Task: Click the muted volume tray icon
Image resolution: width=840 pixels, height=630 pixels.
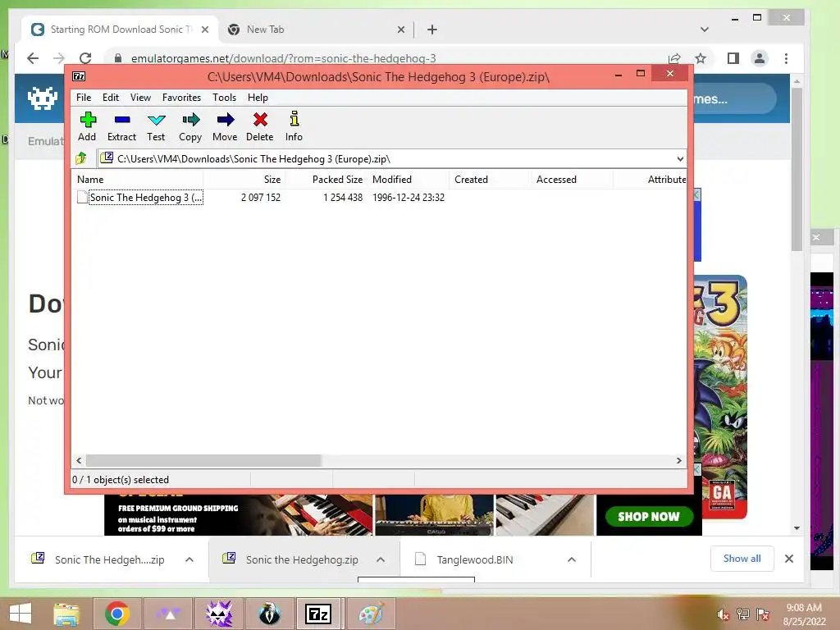Action: pos(724,614)
